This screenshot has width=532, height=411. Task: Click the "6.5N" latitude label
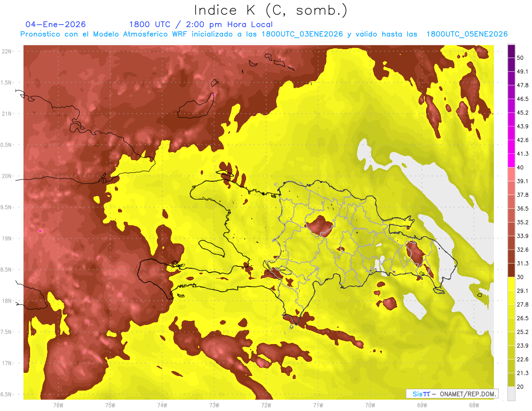click(x=7, y=395)
